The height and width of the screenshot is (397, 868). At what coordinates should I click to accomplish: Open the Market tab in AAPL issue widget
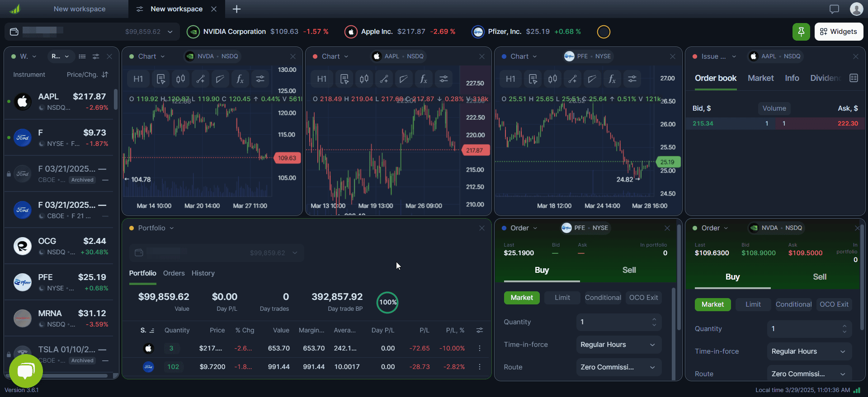[x=760, y=78]
